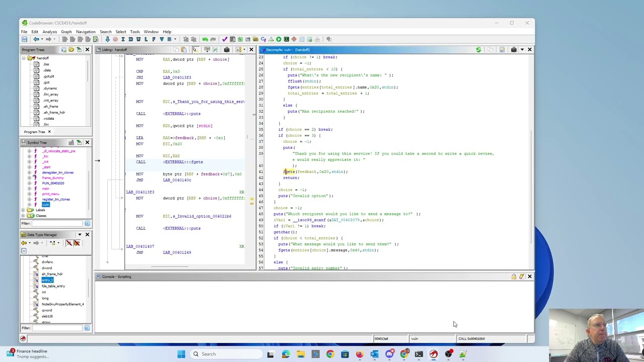Click the green Run script play icon

(x=278, y=39)
